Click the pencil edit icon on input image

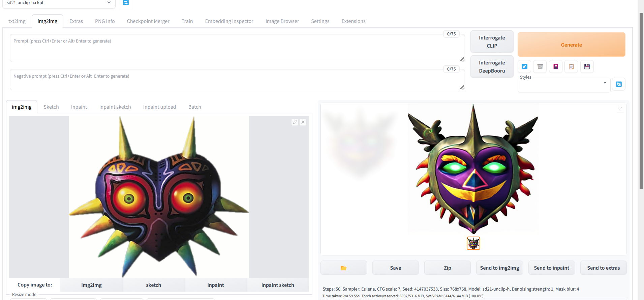click(295, 122)
